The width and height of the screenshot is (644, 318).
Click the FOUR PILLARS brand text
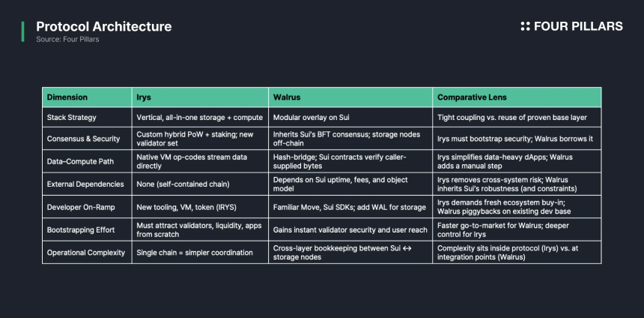coord(578,26)
